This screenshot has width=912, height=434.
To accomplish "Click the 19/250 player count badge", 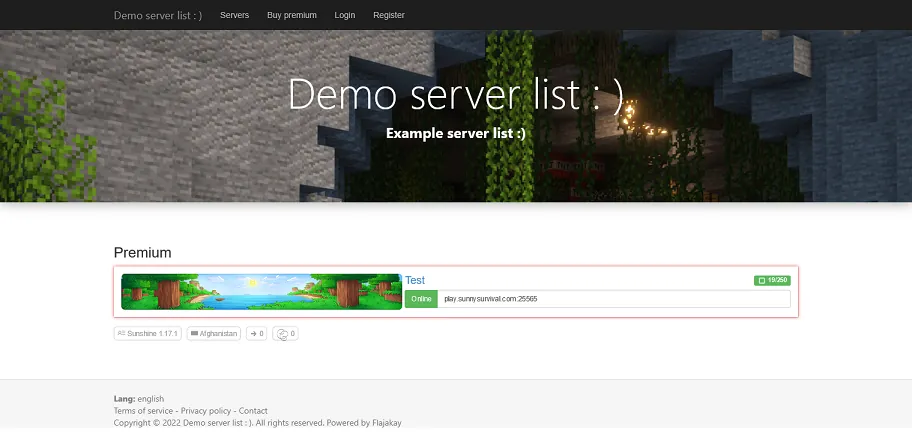I will [x=772, y=280].
